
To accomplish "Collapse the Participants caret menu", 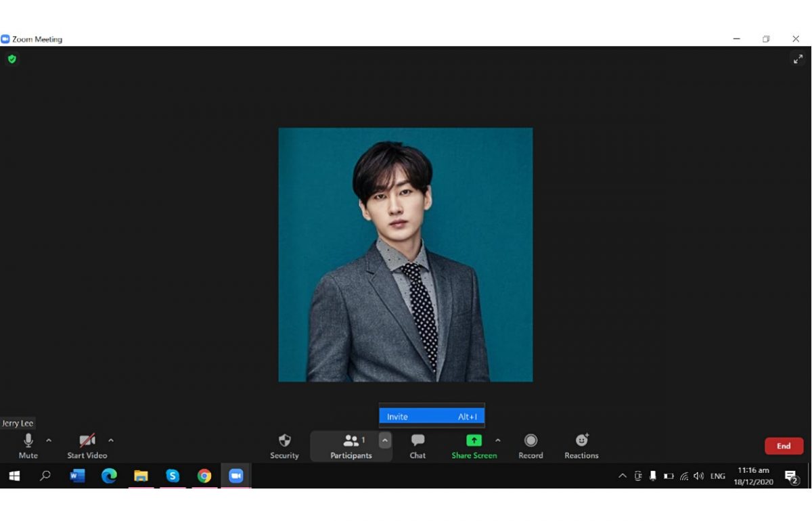I will click(384, 440).
